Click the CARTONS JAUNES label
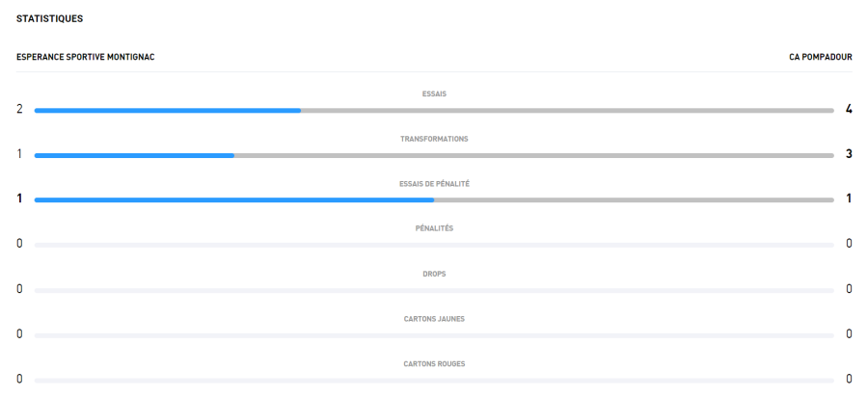This screenshot has height=397, width=868. tap(434, 318)
